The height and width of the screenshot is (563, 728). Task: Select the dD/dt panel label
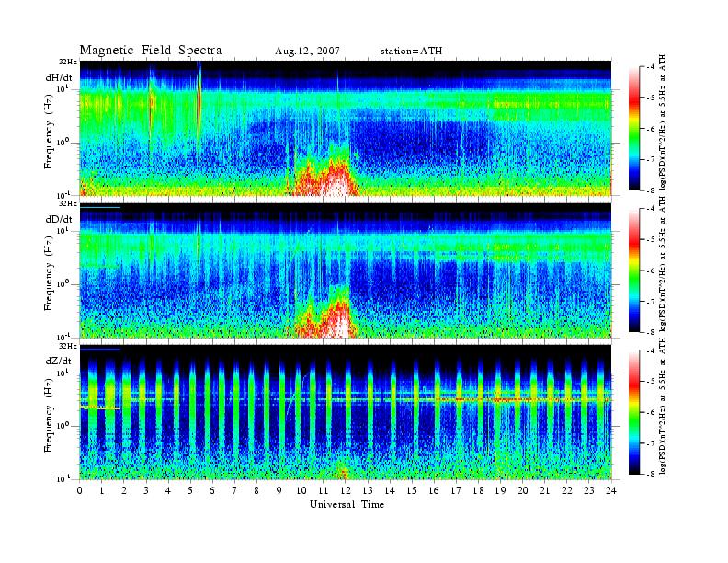(59, 219)
